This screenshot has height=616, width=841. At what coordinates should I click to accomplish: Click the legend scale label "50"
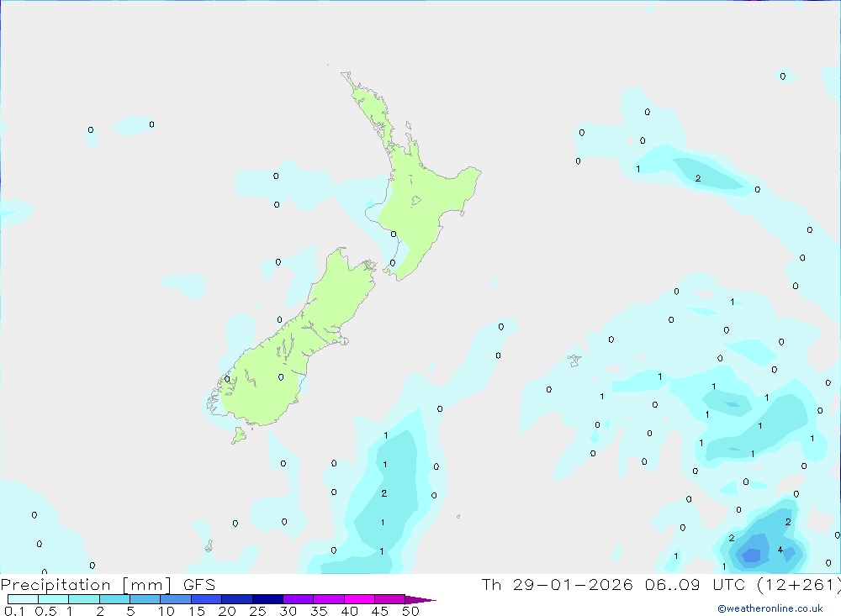coord(410,611)
